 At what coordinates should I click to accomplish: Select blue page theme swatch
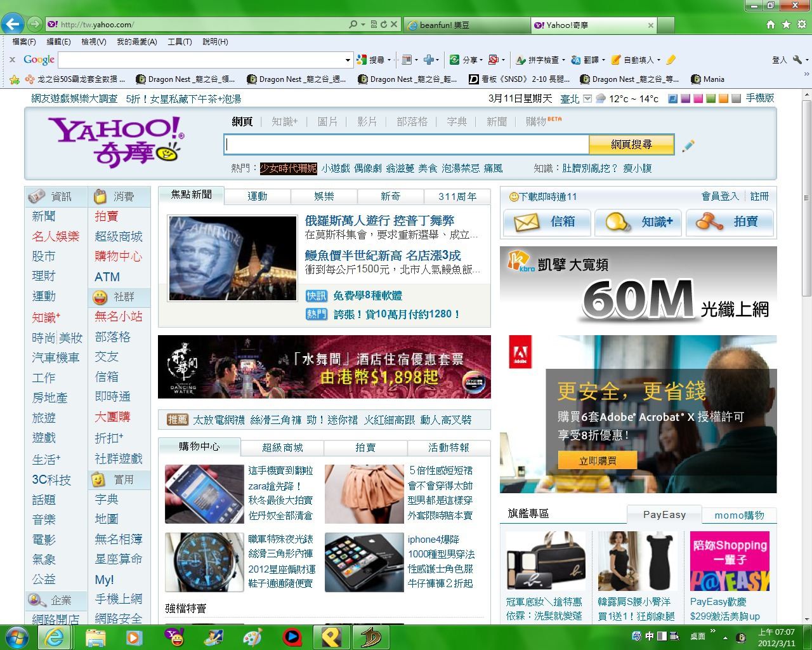tap(673, 99)
